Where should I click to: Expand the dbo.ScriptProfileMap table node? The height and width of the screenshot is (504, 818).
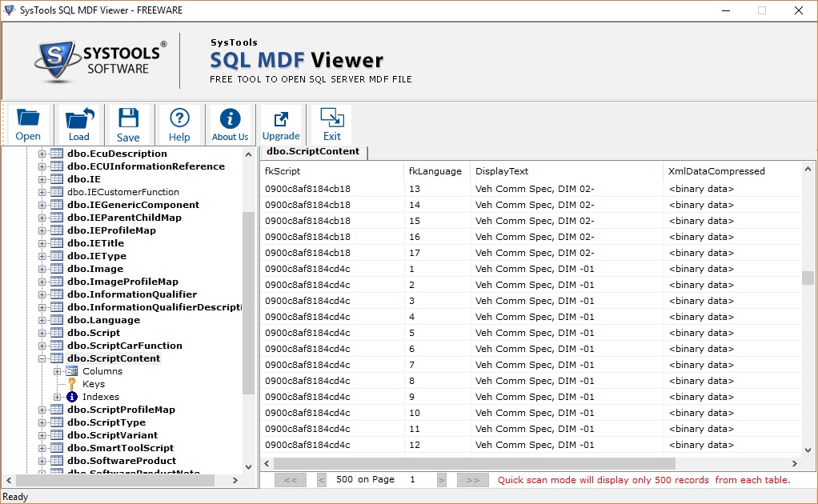coord(42,410)
